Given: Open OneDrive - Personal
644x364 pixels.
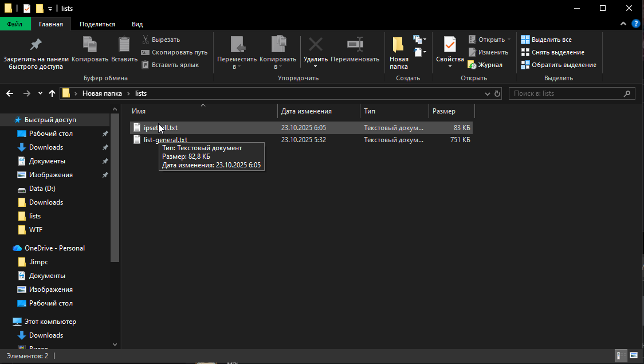Looking at the screenshot, I should pyautogui.click(x=54, y=248).
